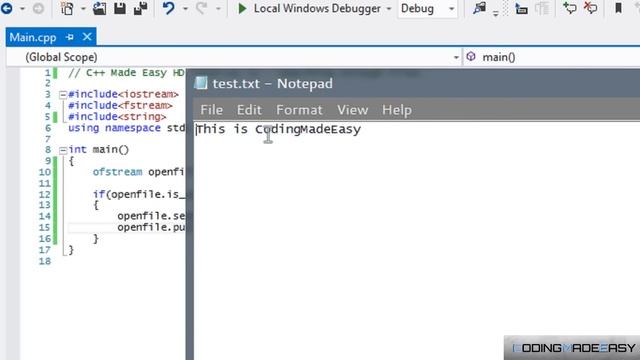Open the Notepad Edit menu
Image resolution: width=640 pixels, height=360 pixels.
pos(249,110)
